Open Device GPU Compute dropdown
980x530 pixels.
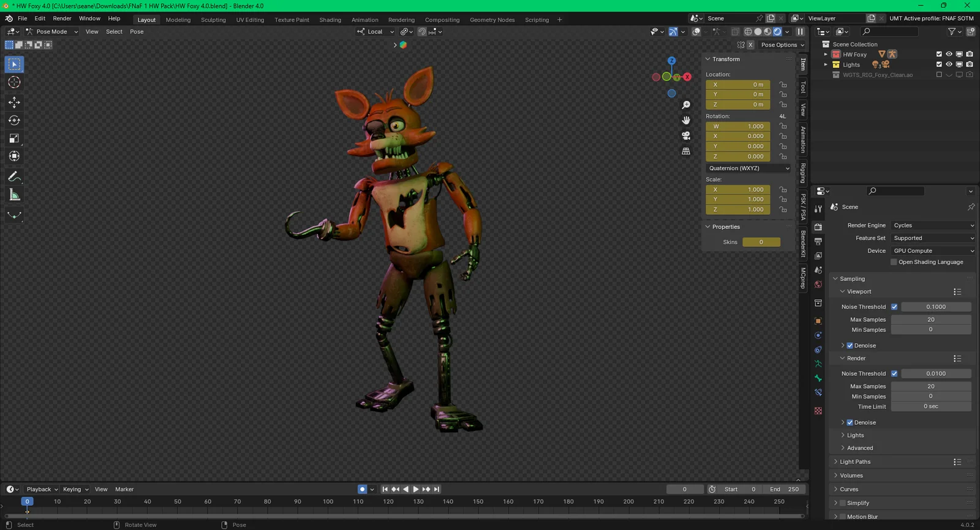pyautogui.click(x=933, y=251)
